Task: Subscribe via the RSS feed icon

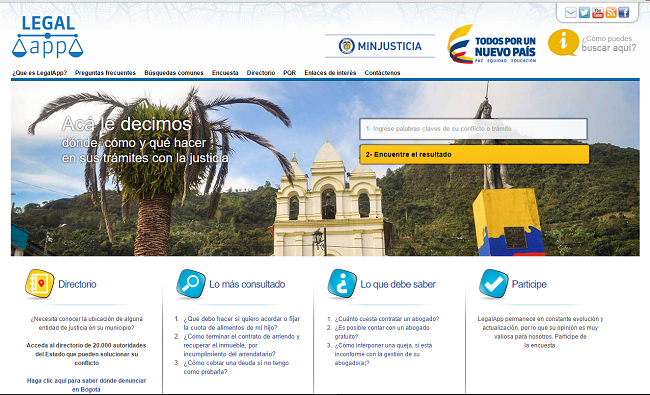Action: [611, 13]
